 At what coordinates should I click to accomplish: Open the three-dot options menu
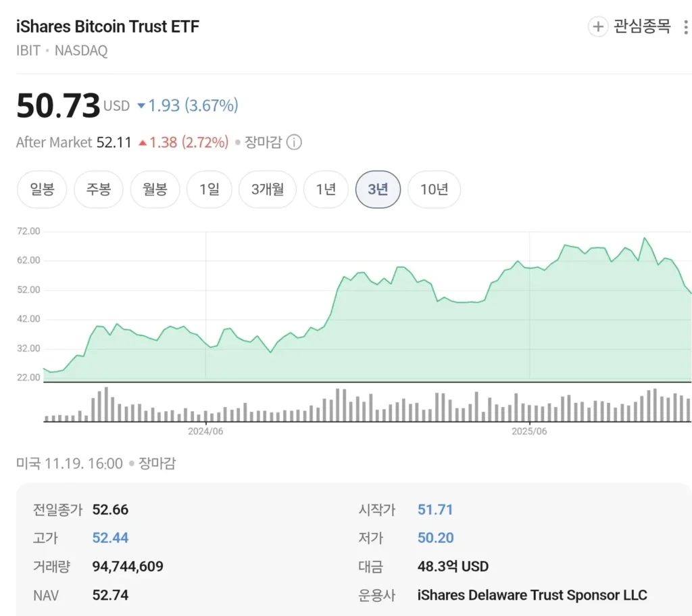(x=685, y=27)
